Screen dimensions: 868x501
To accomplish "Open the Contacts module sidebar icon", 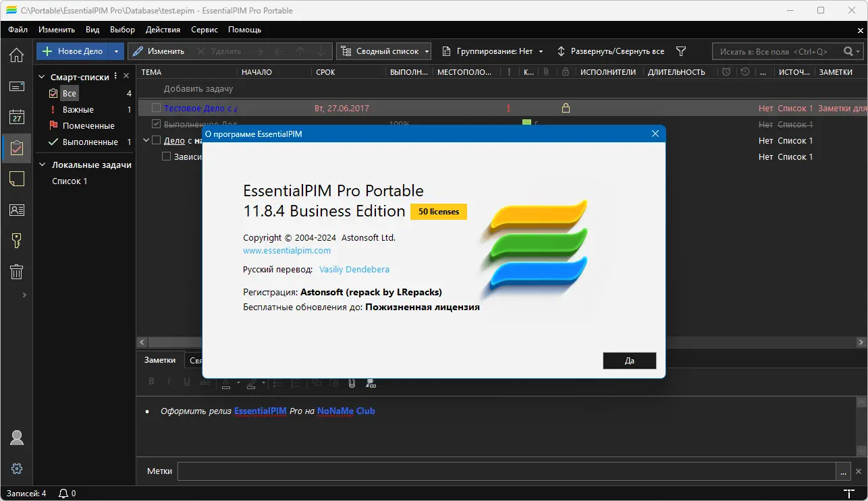I will click(x=16, y=210).
